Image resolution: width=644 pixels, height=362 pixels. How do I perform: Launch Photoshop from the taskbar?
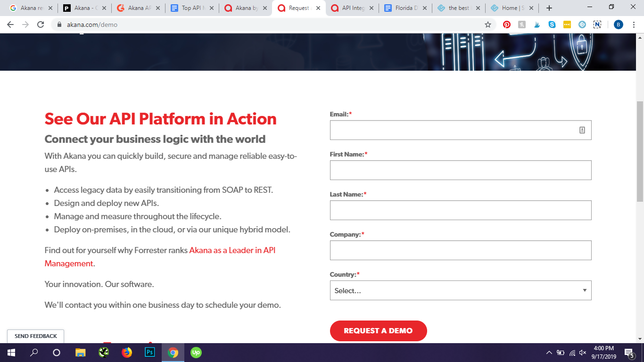(x=150, y=352)
